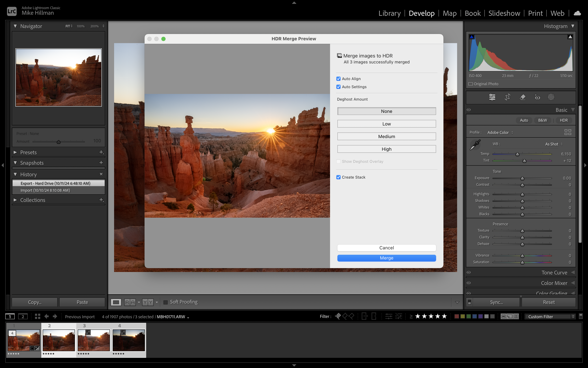
Task: Expand the Presets panel
Action: [x=15, y=152]
